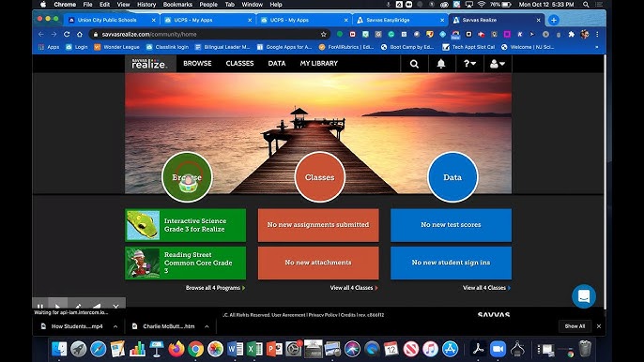Click the orange Classes circle

pyautogui.click(x=319, y=177)
